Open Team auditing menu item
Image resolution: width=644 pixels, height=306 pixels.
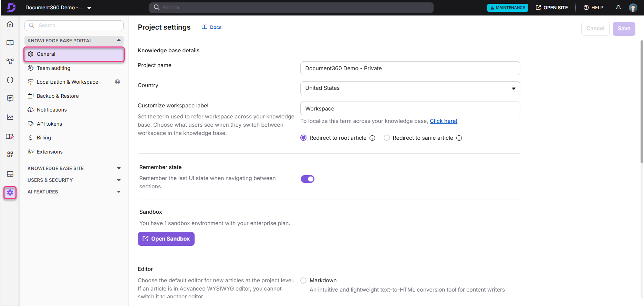[74, 68]
